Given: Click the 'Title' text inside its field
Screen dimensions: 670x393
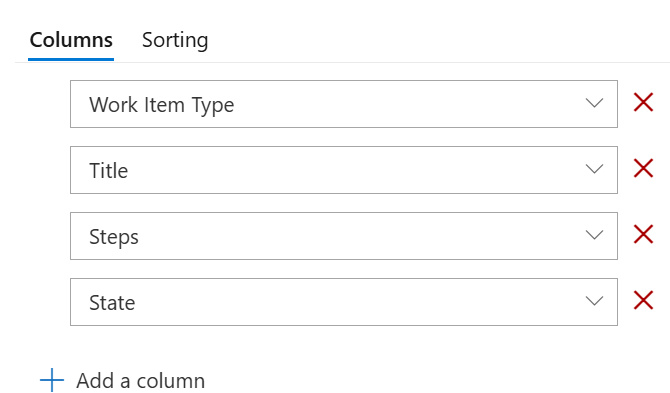Looking at the screenshot, I should click(109, 171).
